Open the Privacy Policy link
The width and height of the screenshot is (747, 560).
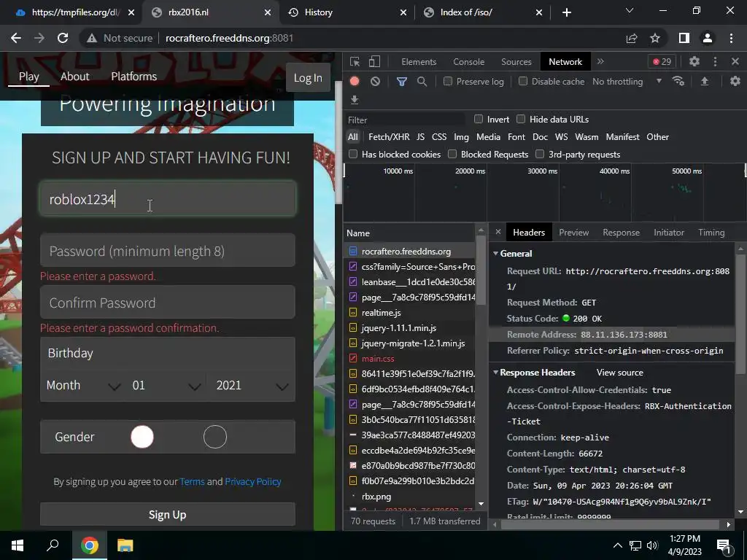tap(253, 481)
